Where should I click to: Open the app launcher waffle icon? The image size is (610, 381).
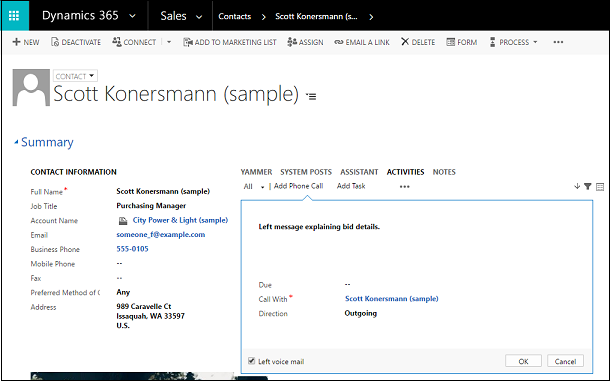[14, 16]
